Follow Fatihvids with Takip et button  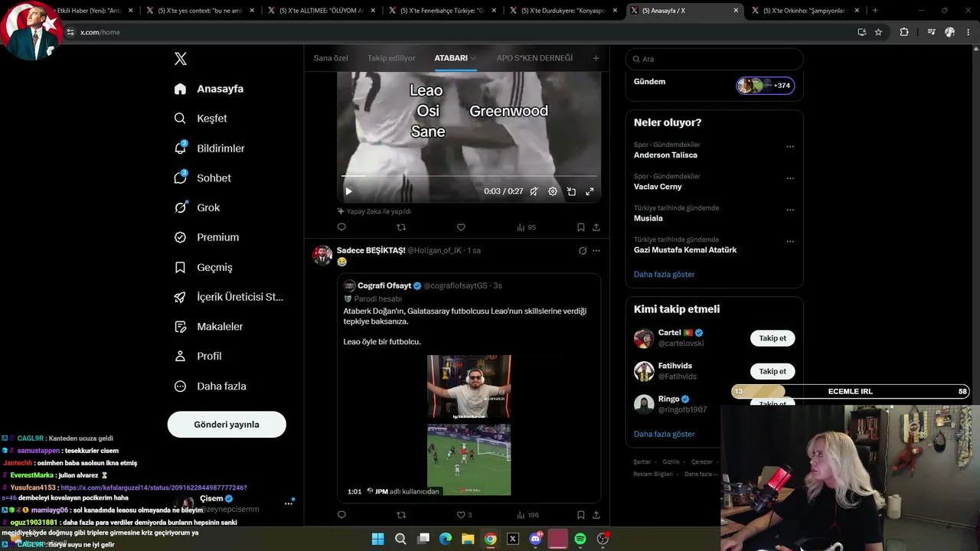773,371
